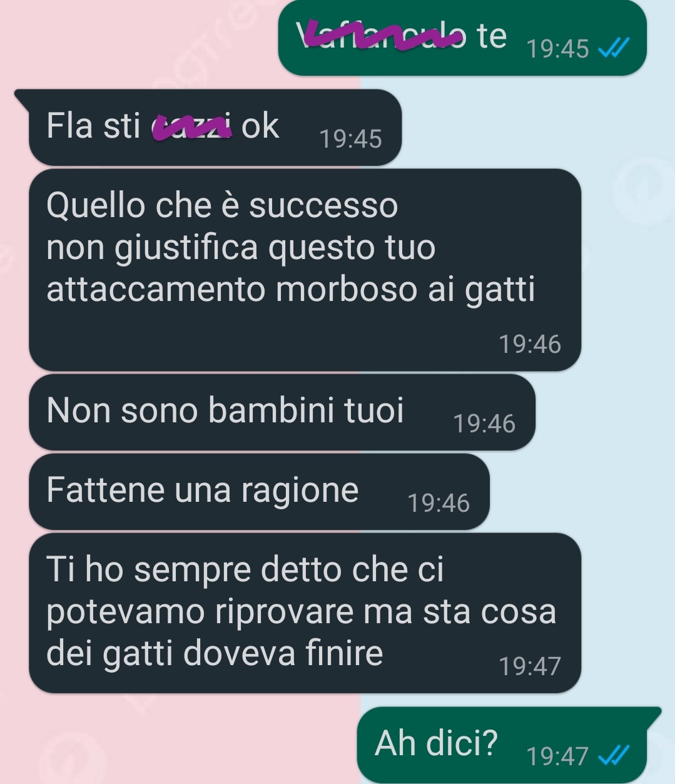Tap the top green message ending 'te'

tap(462, 38)
